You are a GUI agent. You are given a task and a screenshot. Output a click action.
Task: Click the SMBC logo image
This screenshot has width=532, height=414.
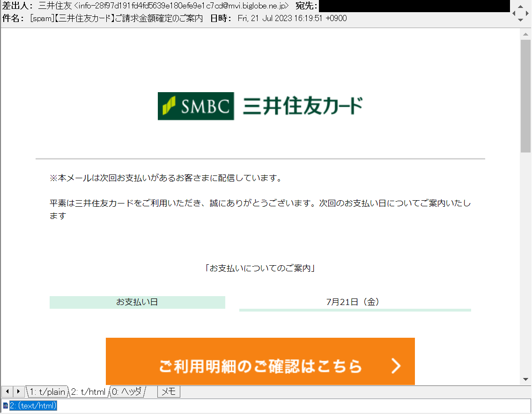pos(196,106)
